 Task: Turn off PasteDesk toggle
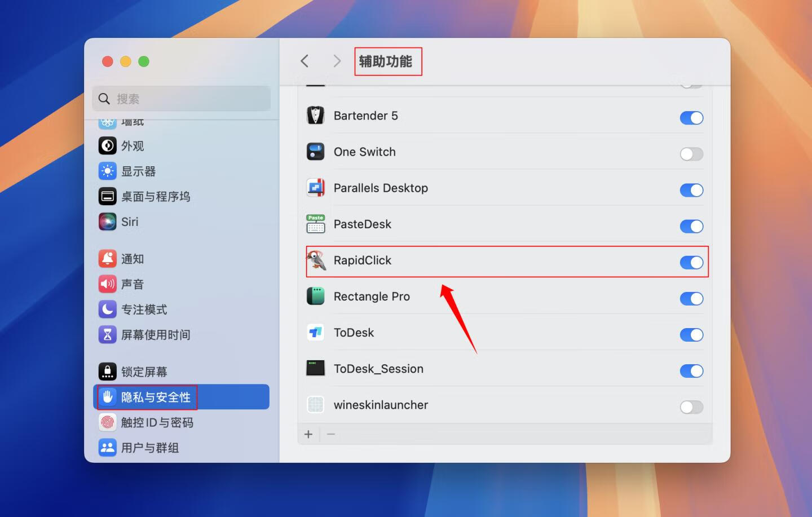coord(691,226)
